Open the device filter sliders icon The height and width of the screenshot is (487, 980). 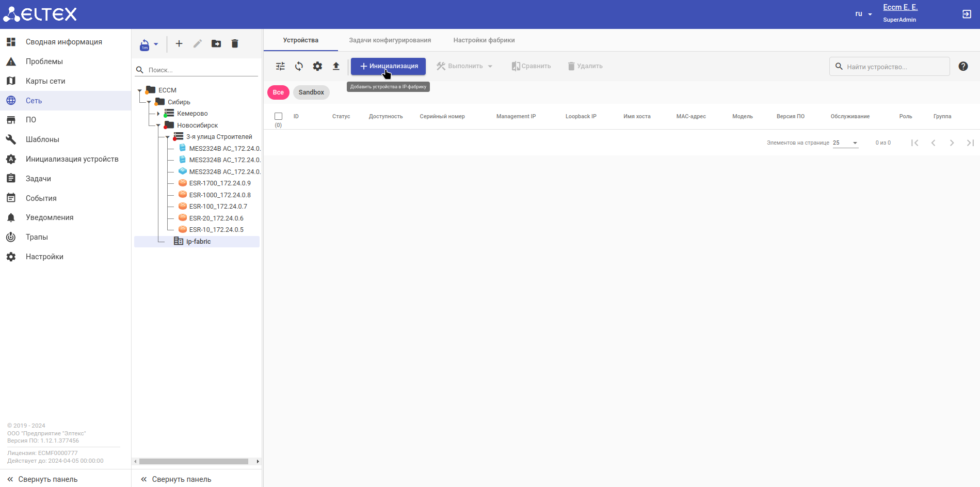(280, 66)
